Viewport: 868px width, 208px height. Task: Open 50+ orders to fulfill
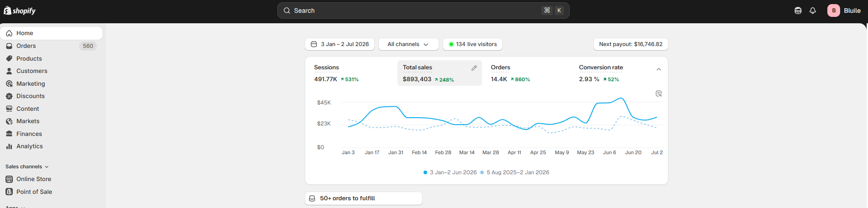(x=364, y=198)
